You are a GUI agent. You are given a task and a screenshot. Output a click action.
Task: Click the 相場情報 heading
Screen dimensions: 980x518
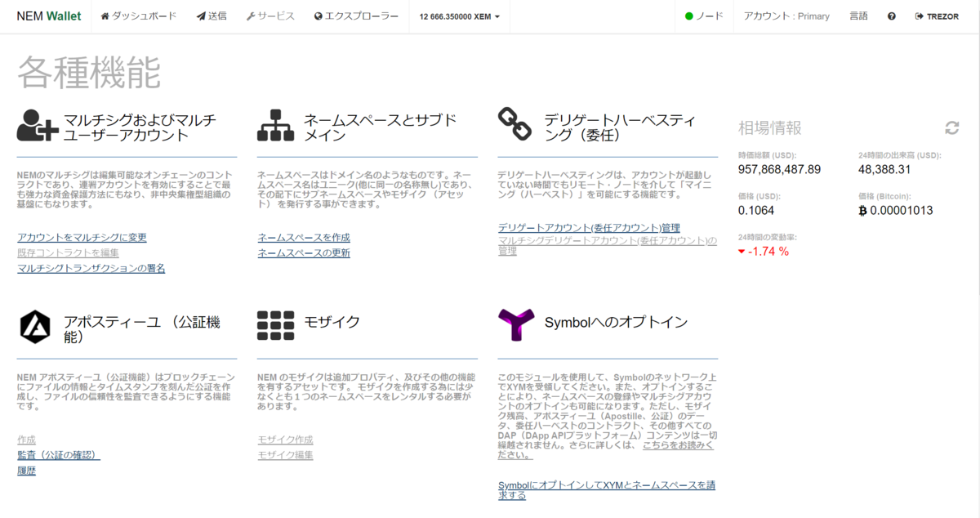click(770, 127)
